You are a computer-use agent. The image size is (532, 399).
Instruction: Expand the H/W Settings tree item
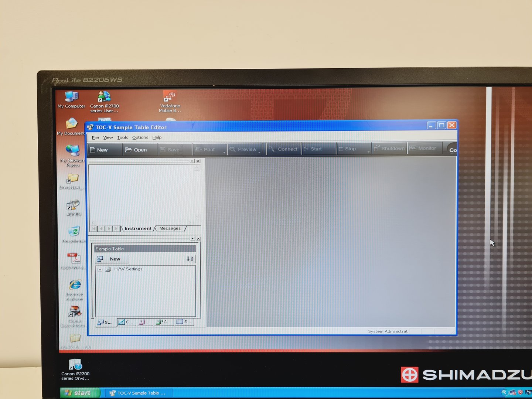[x=100, y=269]
